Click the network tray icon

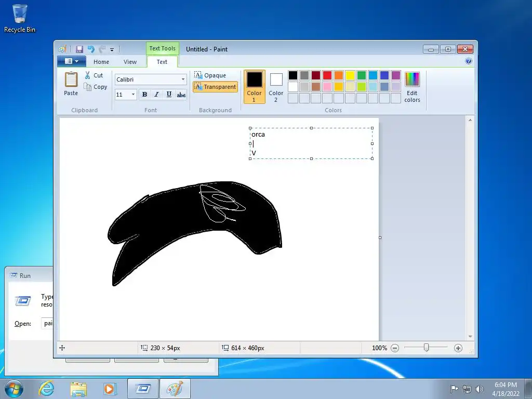(467, 389)
